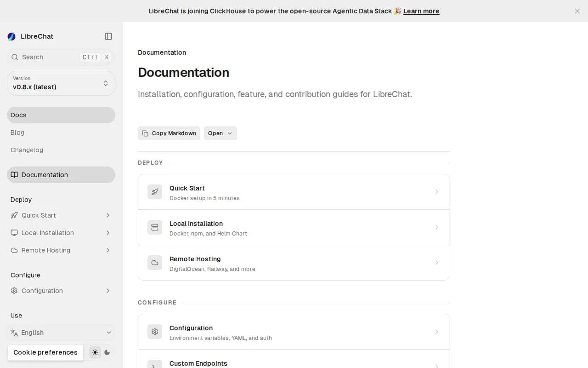Click 'DigitalOcean, Railway, and more' text
Screen dimensions: 588x368
[x=212, y=269]
